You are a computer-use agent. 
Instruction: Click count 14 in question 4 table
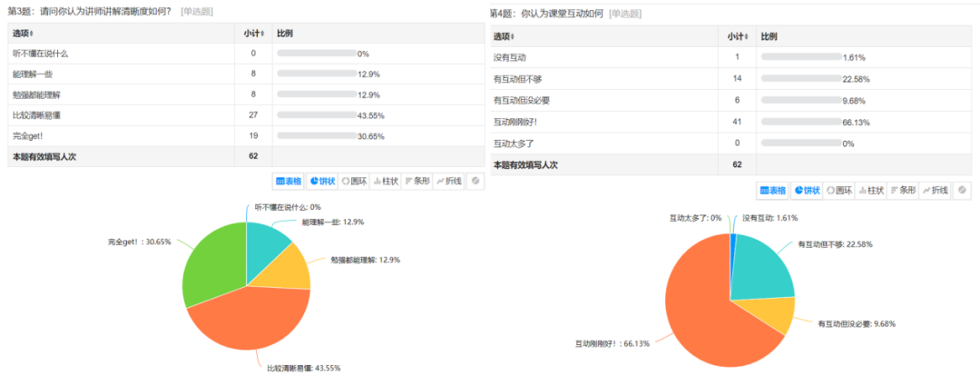point(738,79)
